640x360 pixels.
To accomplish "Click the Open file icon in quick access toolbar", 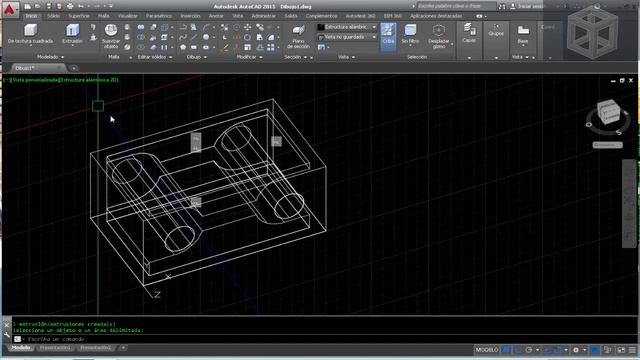I will click(38, 6).
